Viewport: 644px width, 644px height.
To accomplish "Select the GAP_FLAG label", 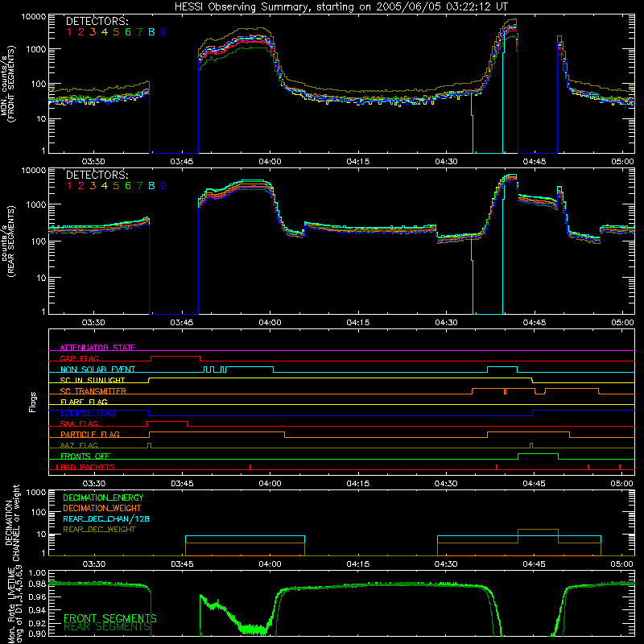I will tap(79, 358).
